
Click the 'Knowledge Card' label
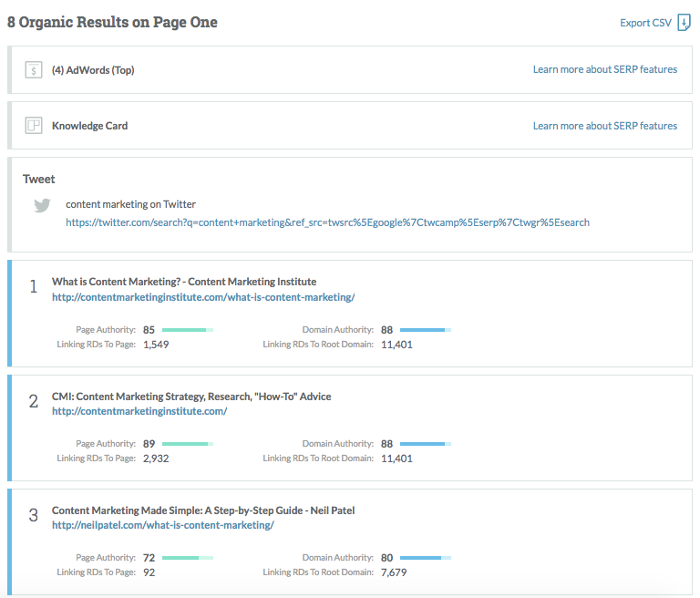89,126
